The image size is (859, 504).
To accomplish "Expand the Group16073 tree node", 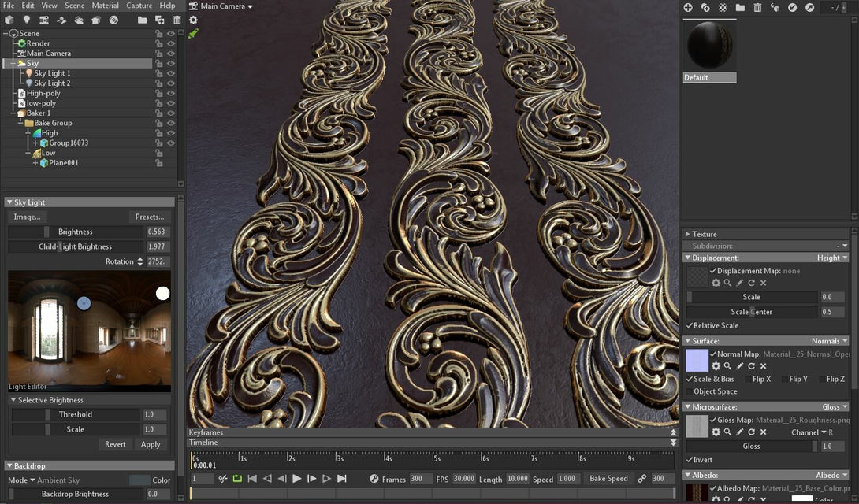I will (35, 143).
